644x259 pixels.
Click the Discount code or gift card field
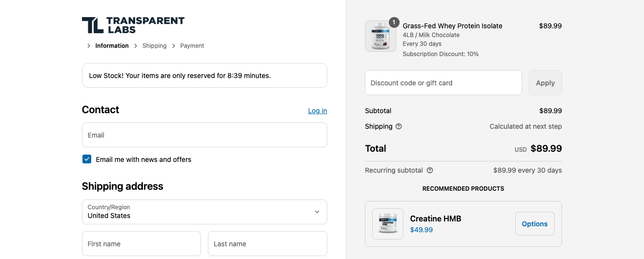pyautogui.click(x=443, y=83)
